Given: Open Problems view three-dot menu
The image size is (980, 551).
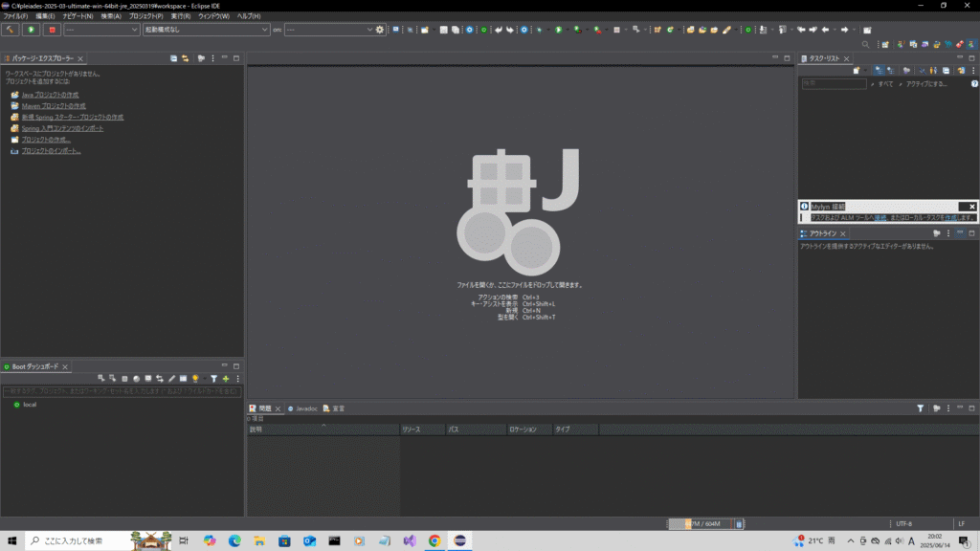Looking at the screenshot, I should point(948,408).
